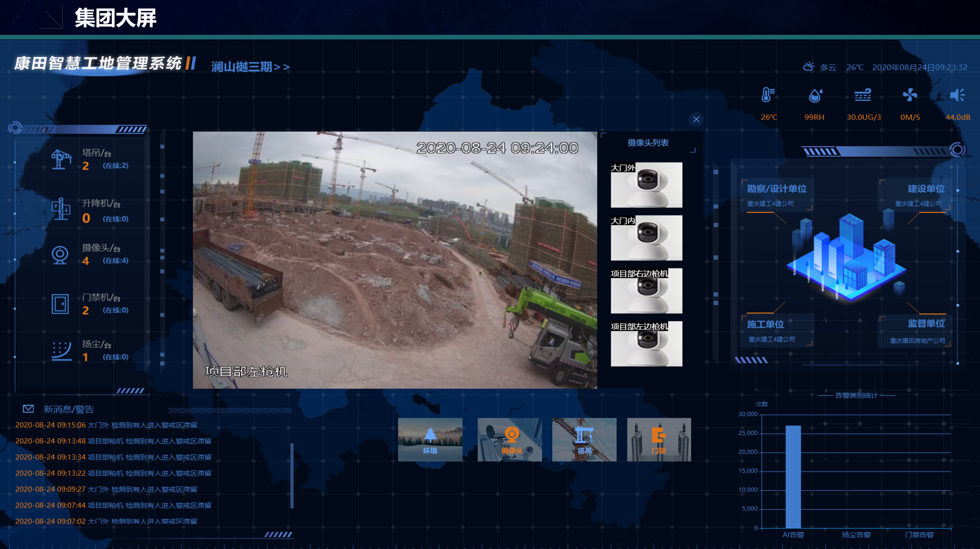This screenshot has height=549, width=980.
Task: Select the 项目部右边枪机 camera thumbnail
Action: pyautogui.click(x=646, y=291)
